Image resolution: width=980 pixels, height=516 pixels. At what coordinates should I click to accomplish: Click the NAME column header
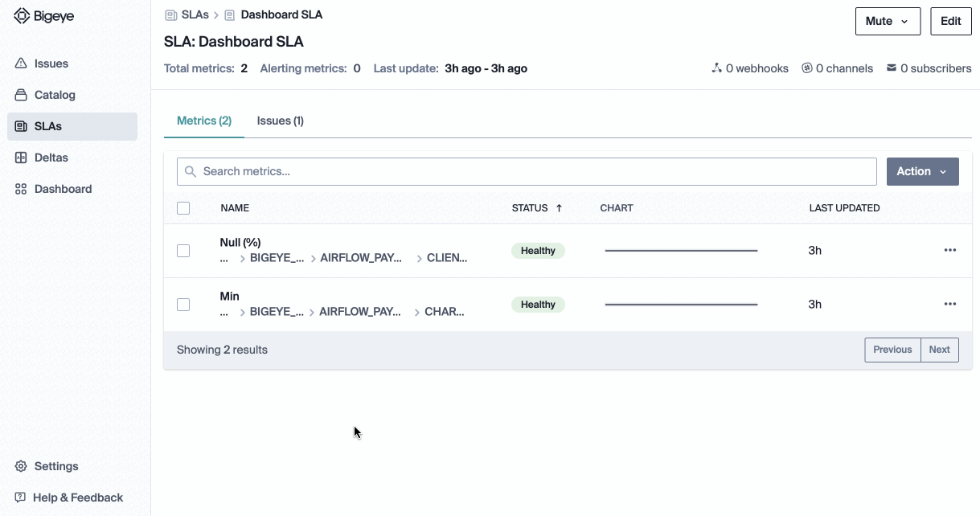click(235, 208)
